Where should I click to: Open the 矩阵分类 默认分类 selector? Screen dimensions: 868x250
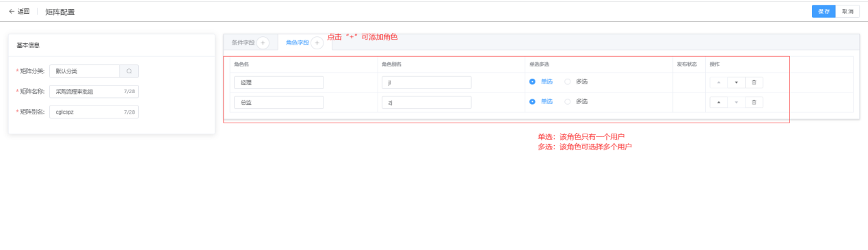pyautogui.click(x=85, y=71)
